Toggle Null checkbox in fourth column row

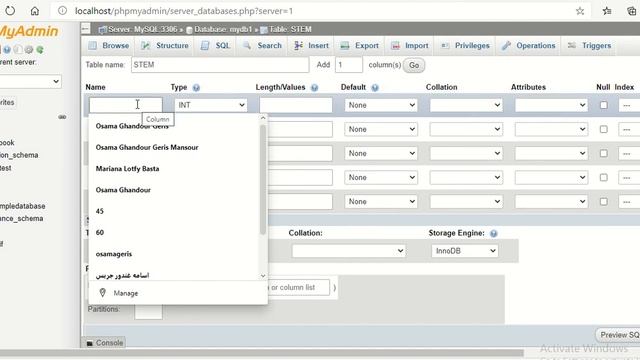click(x=603, y=178)
